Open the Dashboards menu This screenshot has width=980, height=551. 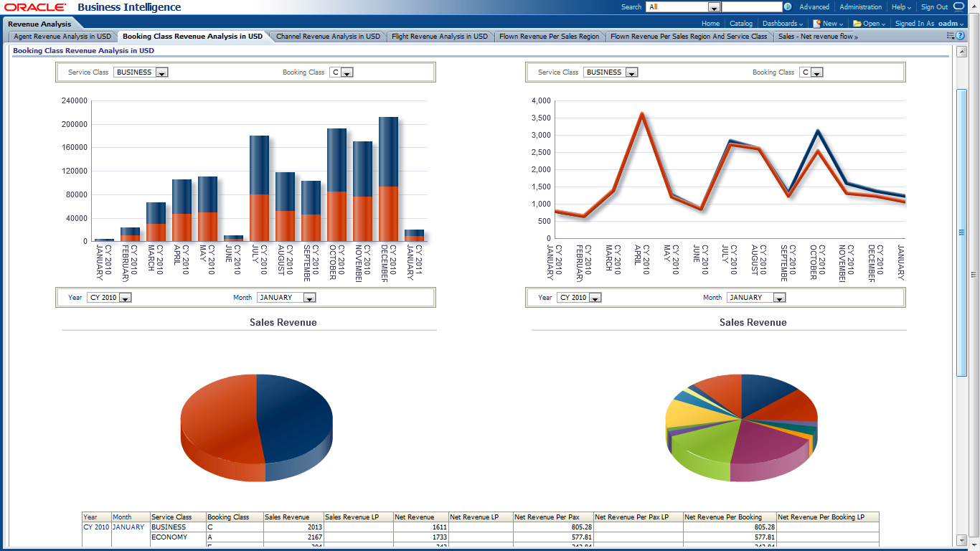click(x=782, y=24)
